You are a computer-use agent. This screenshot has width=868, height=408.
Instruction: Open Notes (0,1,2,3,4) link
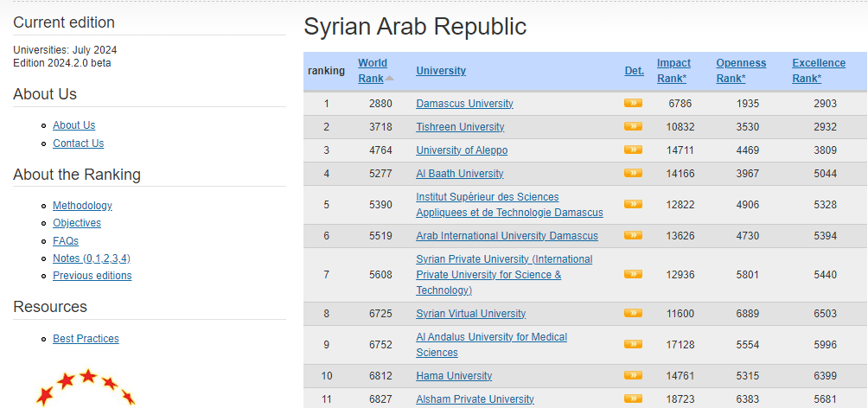(x=92, y=258)
